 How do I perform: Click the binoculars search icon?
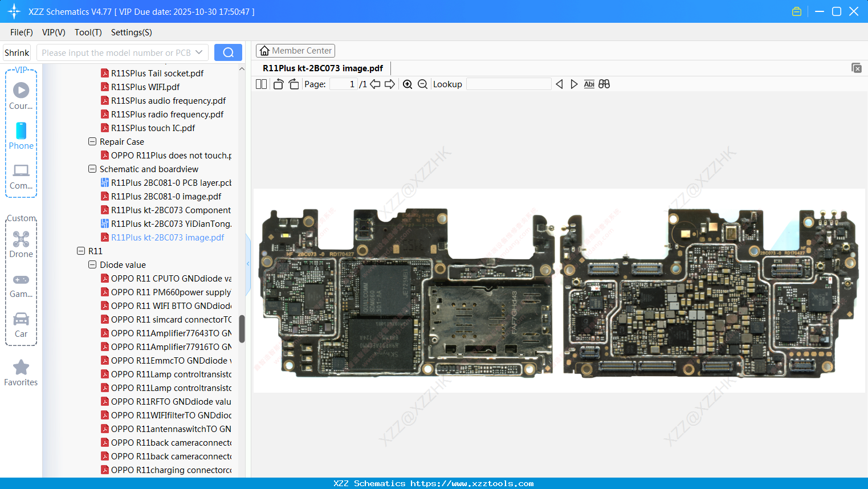coord(604,84)
